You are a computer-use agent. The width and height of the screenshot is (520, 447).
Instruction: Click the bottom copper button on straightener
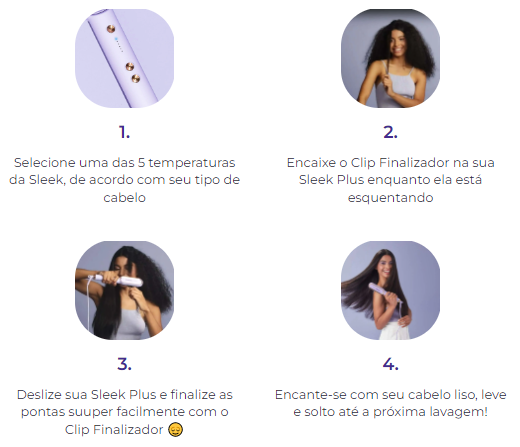click(x=136, y=79)
